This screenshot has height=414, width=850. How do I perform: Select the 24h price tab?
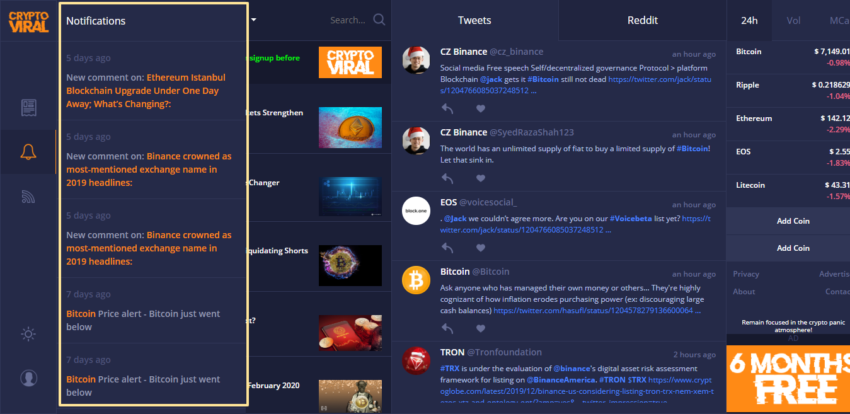749,21
